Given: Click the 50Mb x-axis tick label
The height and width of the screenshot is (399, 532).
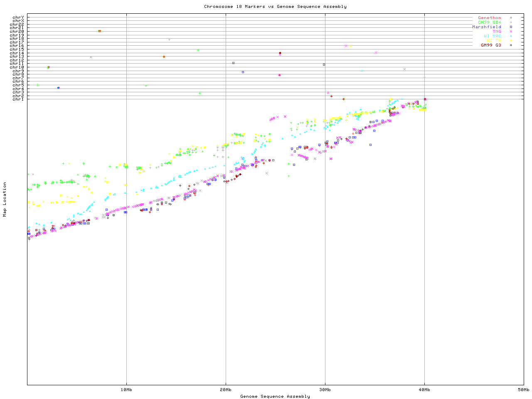Looking at the screenshot, I should (523, 390).
